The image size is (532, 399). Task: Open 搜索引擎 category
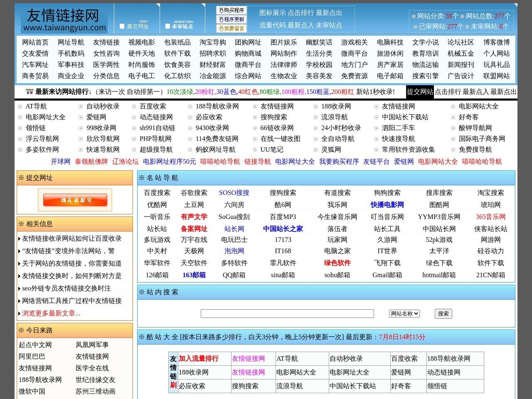pos(426,76)
